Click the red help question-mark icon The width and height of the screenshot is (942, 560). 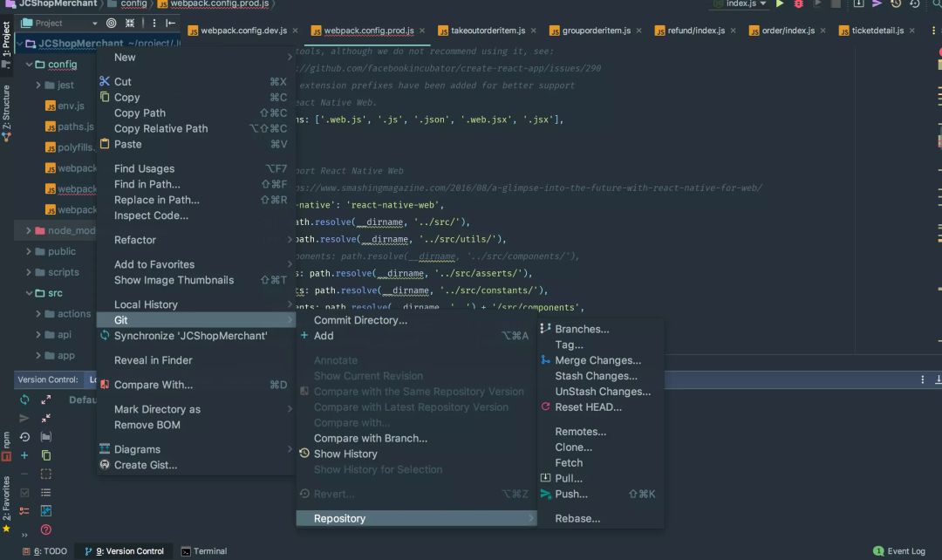46,529
